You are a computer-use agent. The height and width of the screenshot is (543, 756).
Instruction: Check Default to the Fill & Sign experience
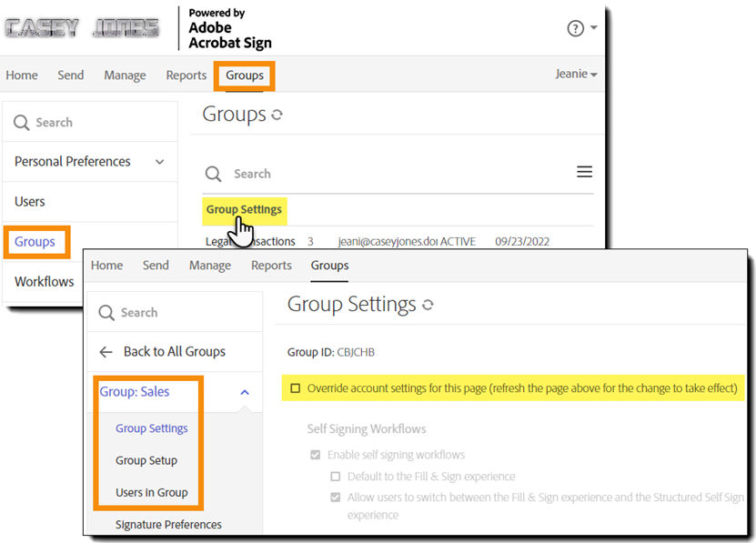pos(336,477)
